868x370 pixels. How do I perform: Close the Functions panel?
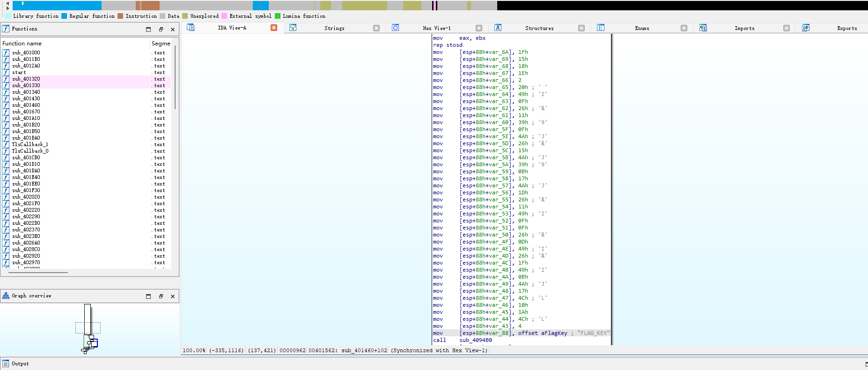(x=173, y=29)
